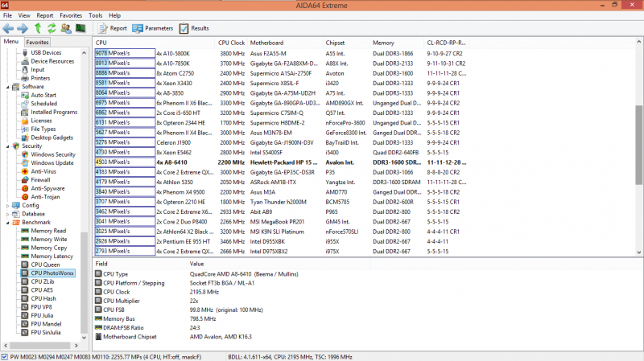Click the results list scroll-down arrow
This screenshot has width=644, height=361.
pyautogui.click(x=639, y=252)
